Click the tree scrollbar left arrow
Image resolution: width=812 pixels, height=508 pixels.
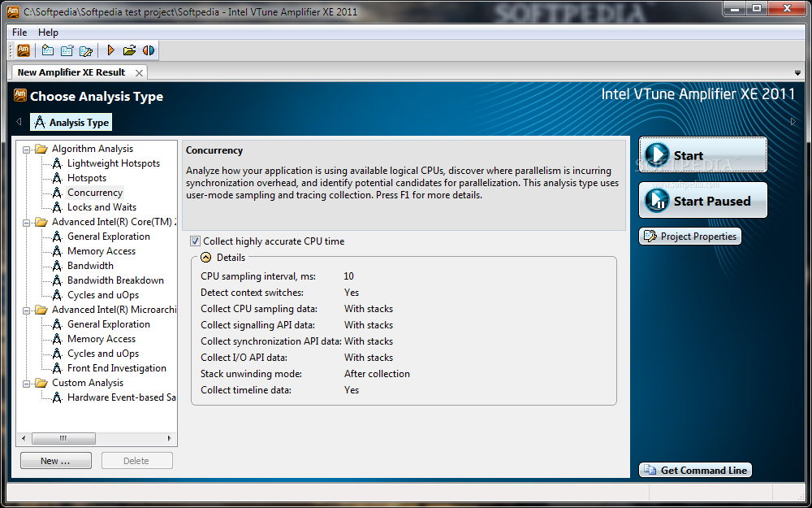[x=24, y=438]
